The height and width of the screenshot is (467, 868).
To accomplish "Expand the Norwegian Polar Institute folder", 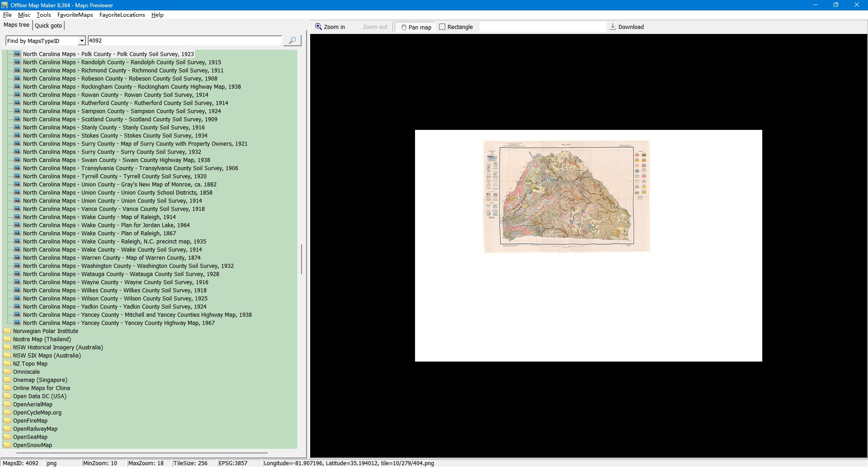I will [x=7, y=331].
